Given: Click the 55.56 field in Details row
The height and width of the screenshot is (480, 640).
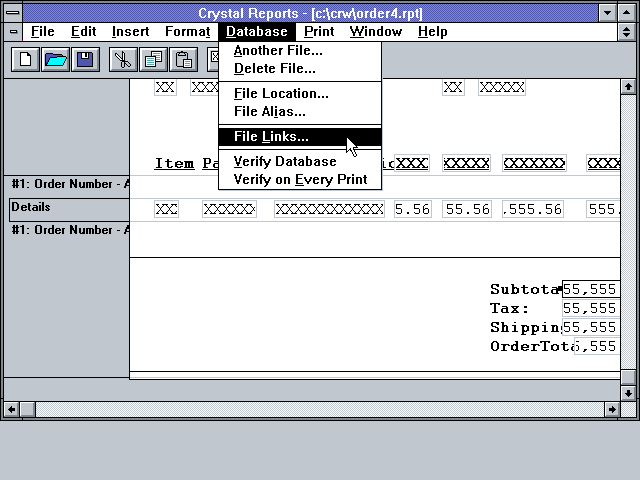Looking at the screenshot, I should [467, 209].
